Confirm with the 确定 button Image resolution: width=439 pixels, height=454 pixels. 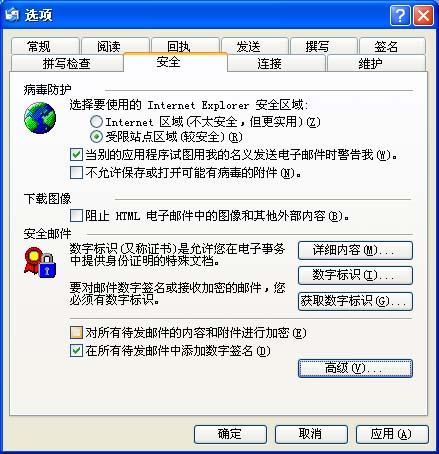coord(230,434)
